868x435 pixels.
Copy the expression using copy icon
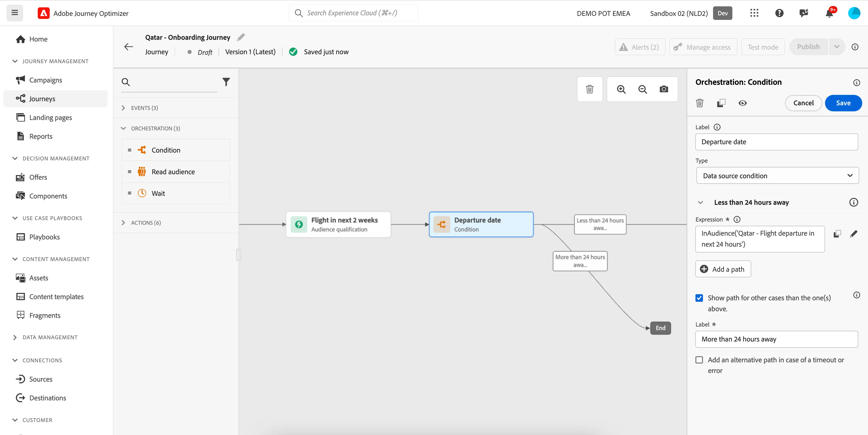[x=837, y=234]
